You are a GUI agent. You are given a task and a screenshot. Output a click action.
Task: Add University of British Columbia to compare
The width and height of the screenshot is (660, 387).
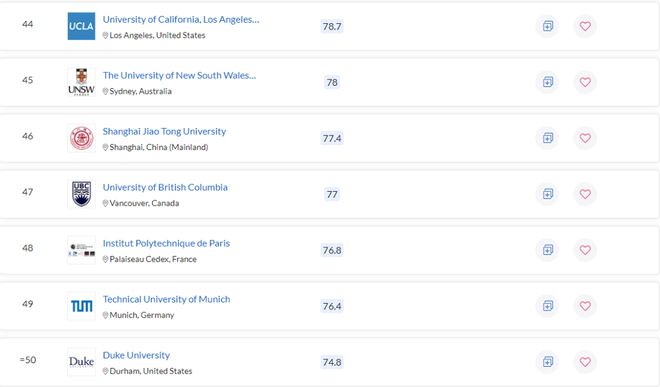coord(548,194)
